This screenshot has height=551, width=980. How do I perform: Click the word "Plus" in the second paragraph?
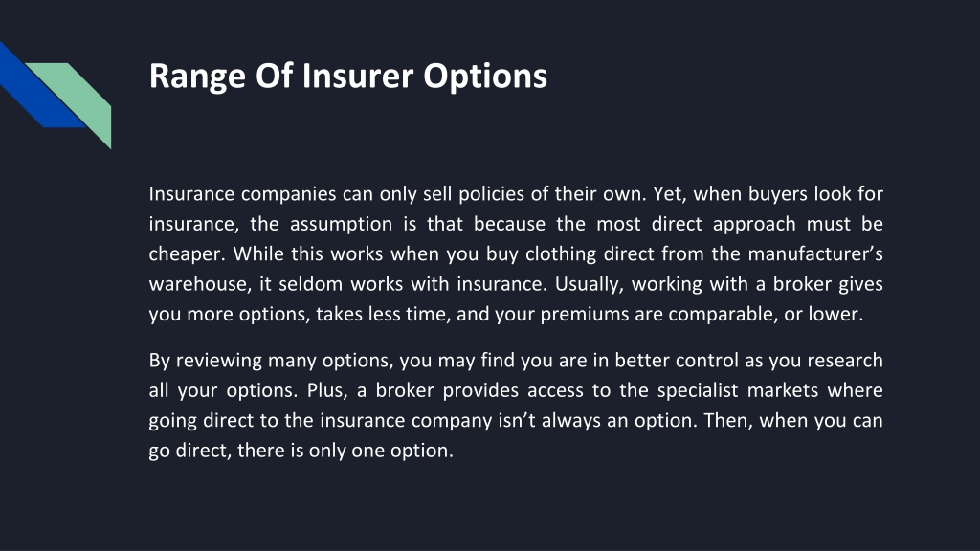point(327,390)
